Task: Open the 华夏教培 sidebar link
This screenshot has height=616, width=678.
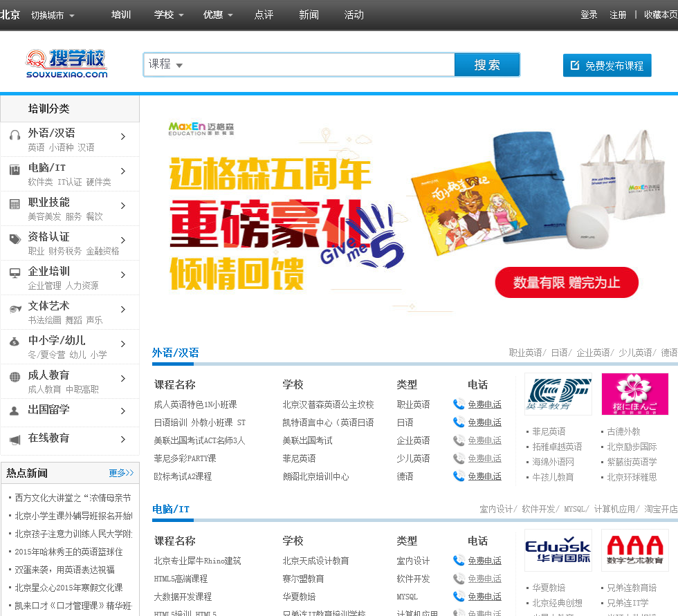Action: click(x=549, y=588)
